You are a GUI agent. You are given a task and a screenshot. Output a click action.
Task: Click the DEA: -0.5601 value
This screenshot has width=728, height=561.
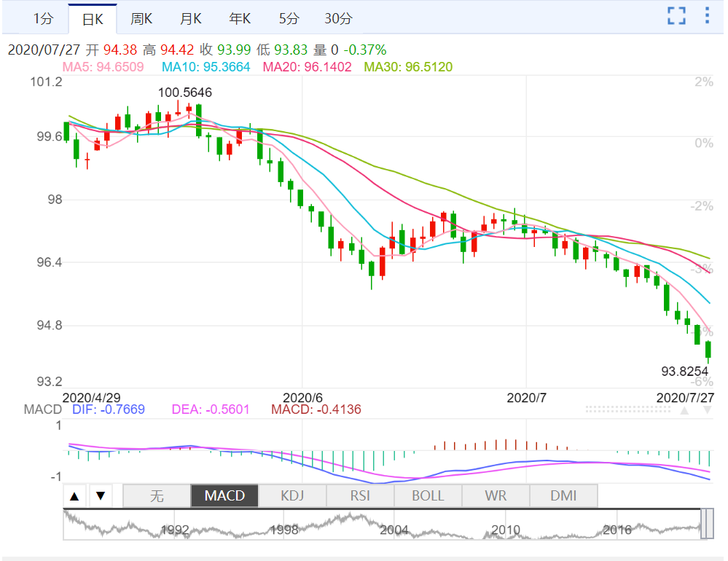(211, 409)
